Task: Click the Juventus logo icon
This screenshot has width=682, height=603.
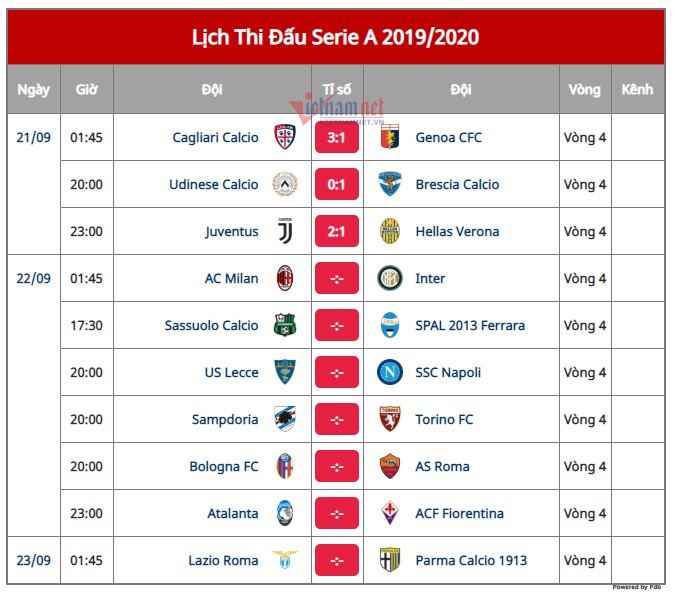Action: (285, 231)
